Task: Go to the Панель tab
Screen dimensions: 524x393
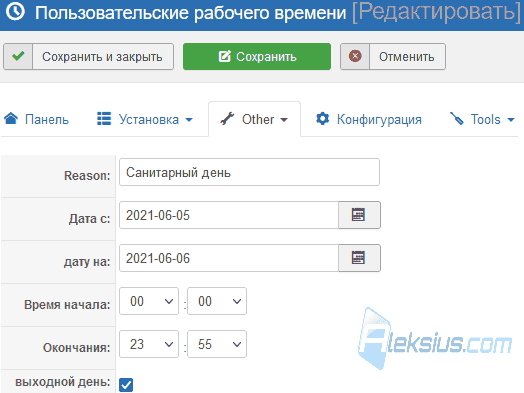Action: [36, 119]
